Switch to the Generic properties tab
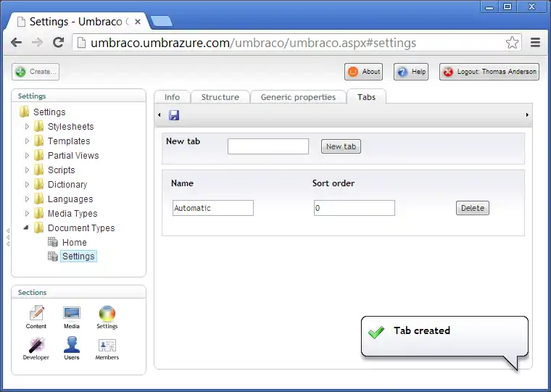The width and height of the screenshot is (551, 392). coord(298,97)
